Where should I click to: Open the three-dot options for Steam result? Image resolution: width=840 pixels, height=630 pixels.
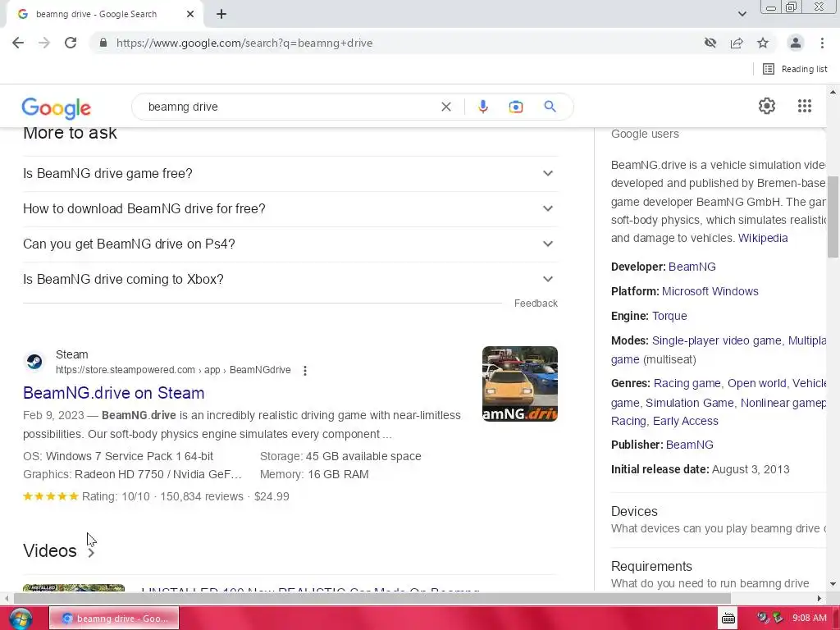305,370
